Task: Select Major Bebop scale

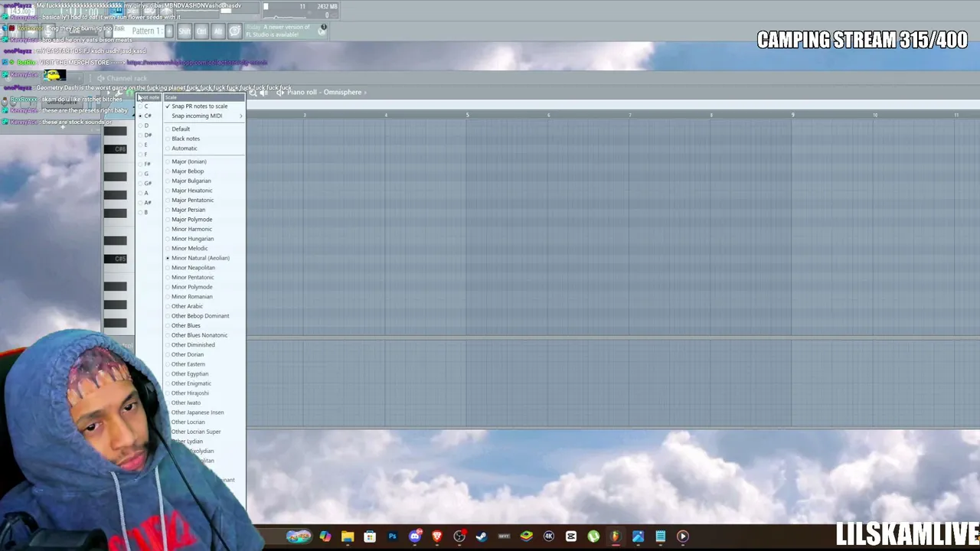Action: [204, 171]
